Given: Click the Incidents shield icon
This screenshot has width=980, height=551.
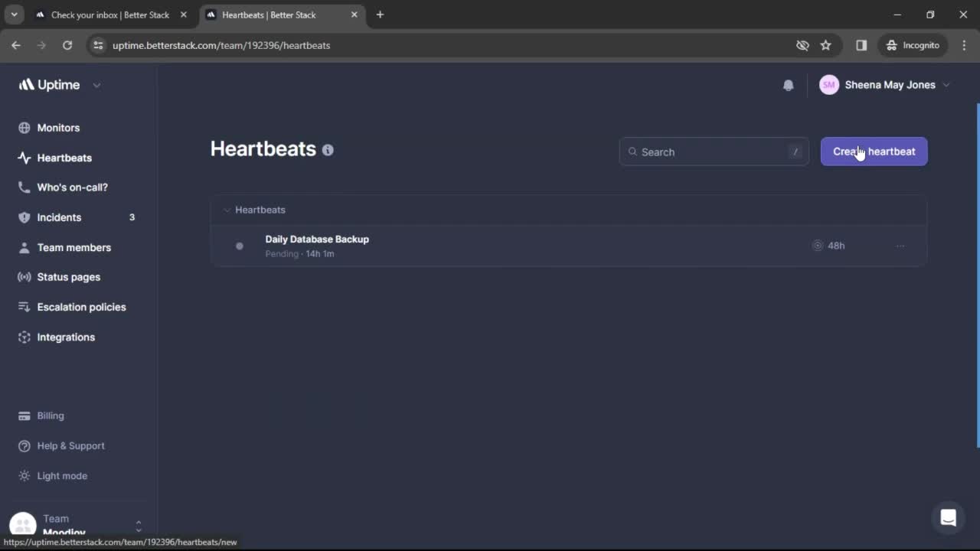Looking at the screenshot, I should [x=24, y=217].
